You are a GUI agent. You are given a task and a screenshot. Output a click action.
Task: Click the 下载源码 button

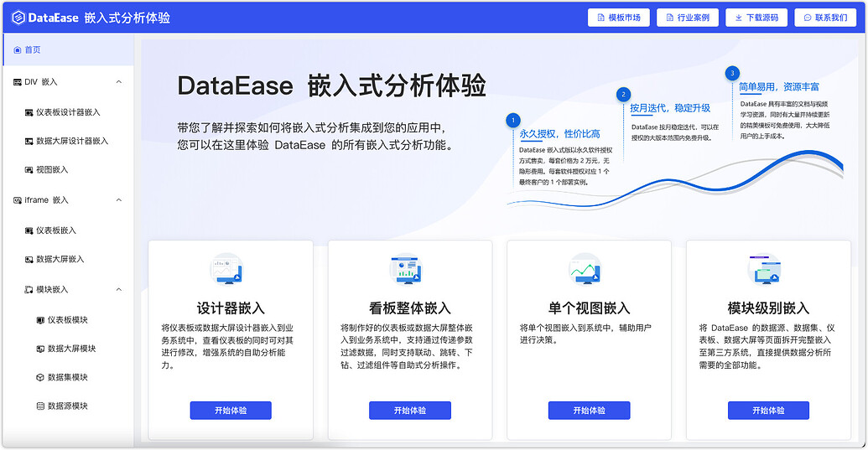[756, 18]
